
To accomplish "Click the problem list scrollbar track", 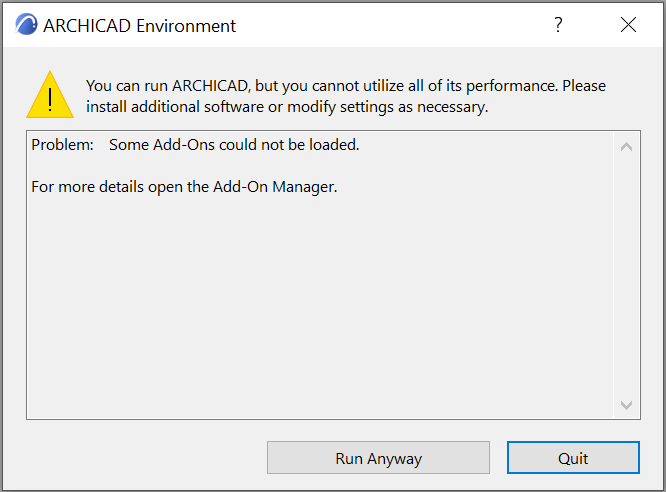I will (627, 275).
